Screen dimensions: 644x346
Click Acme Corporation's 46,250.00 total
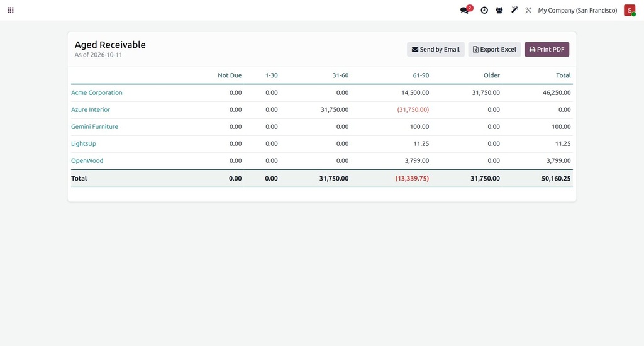[x=557, y=92]
